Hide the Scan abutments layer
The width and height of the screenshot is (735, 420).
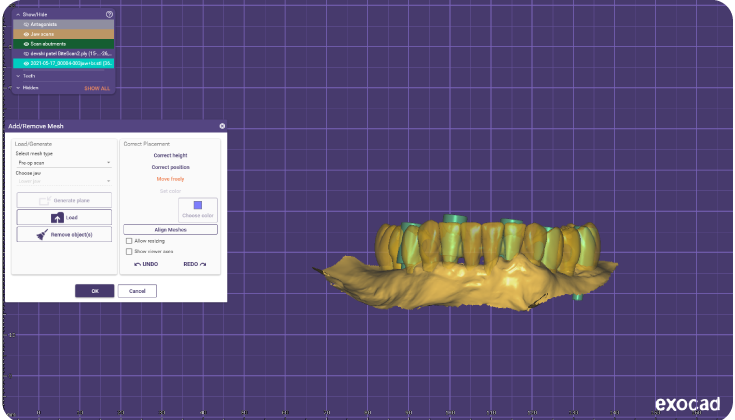coord(26,44)
